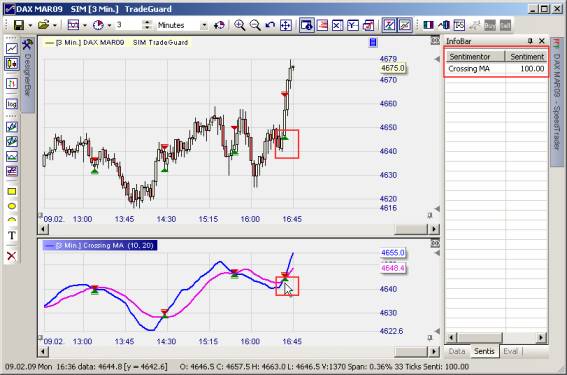Click the Sentimentor column header

pos(475,56)
